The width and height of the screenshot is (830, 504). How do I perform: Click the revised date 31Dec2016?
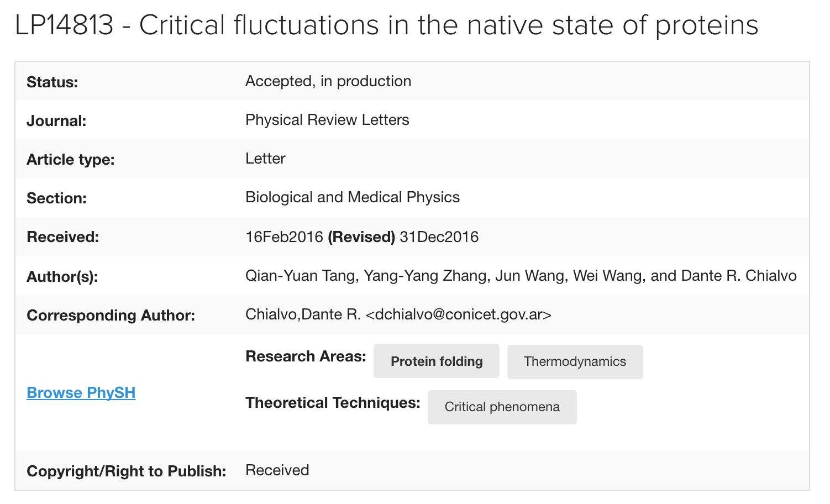tap(439, 237)
